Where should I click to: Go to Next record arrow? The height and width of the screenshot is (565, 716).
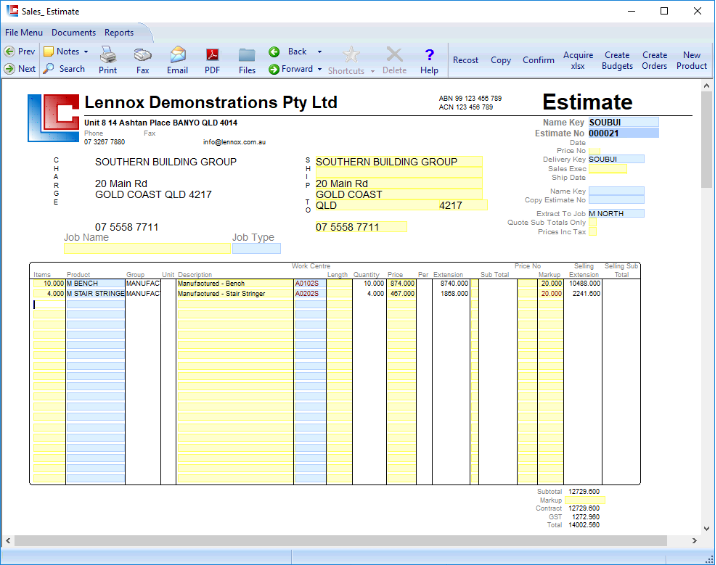[x=9, y=69]
